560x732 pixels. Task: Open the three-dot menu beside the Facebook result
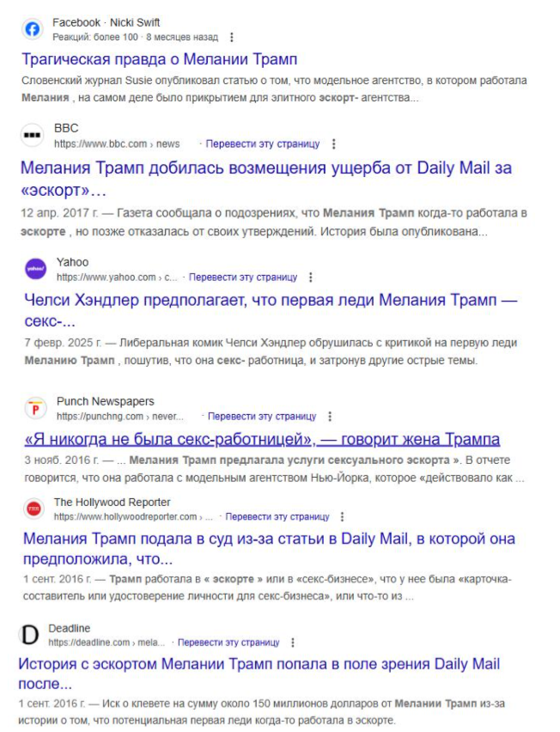pos(232,37)
